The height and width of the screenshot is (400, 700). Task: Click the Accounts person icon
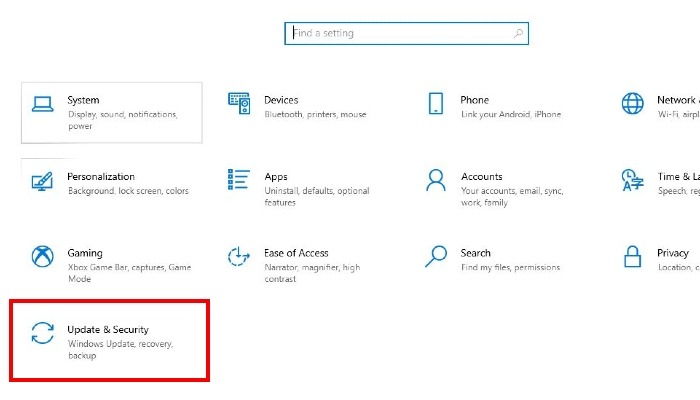pyautogui.click(x=436, y=180)
